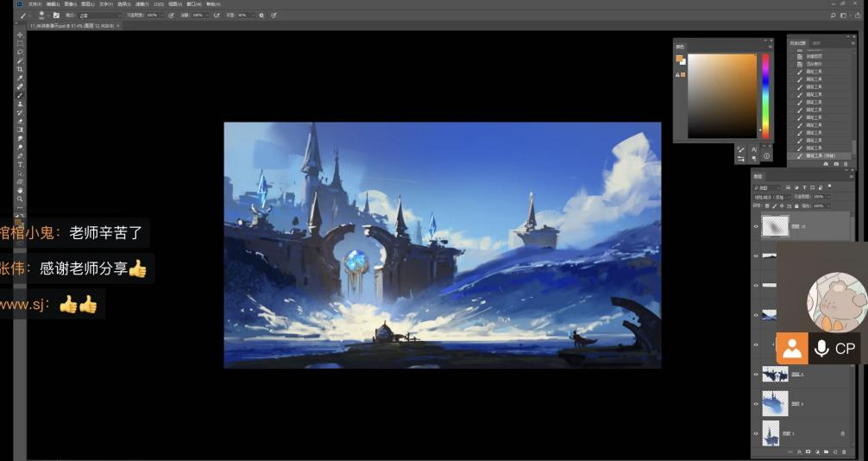Add a layer mask
The height and width of the screenshot is (461, 868).
808,452
